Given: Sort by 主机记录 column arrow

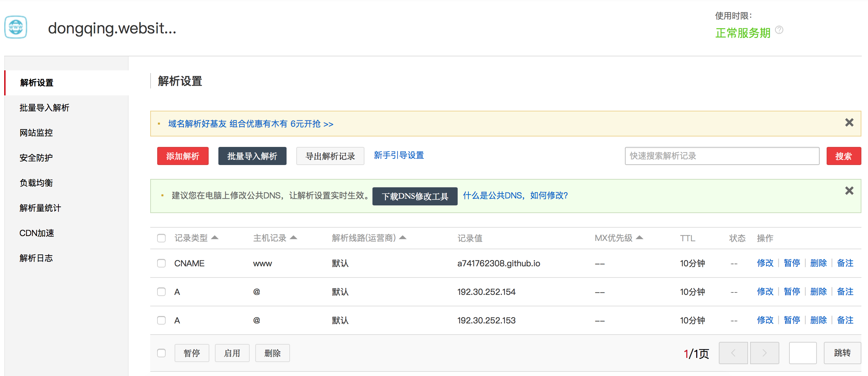Looking at the screenshot, I should coord(294,237).
